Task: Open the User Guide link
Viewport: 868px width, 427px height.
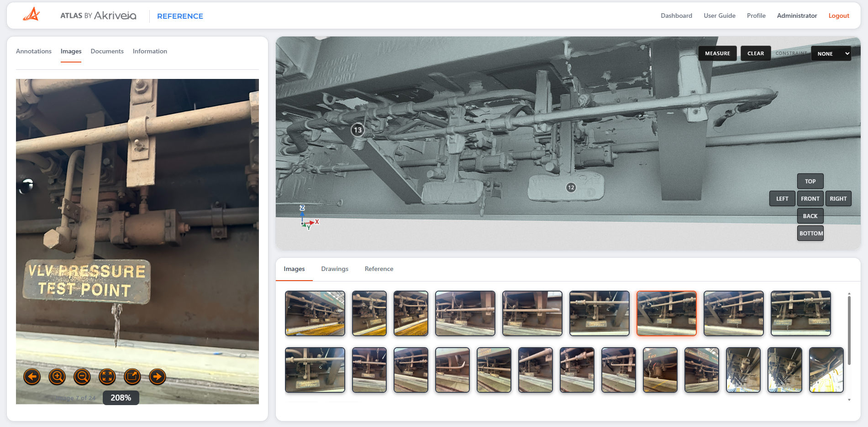Action: (x=720, y=16)
